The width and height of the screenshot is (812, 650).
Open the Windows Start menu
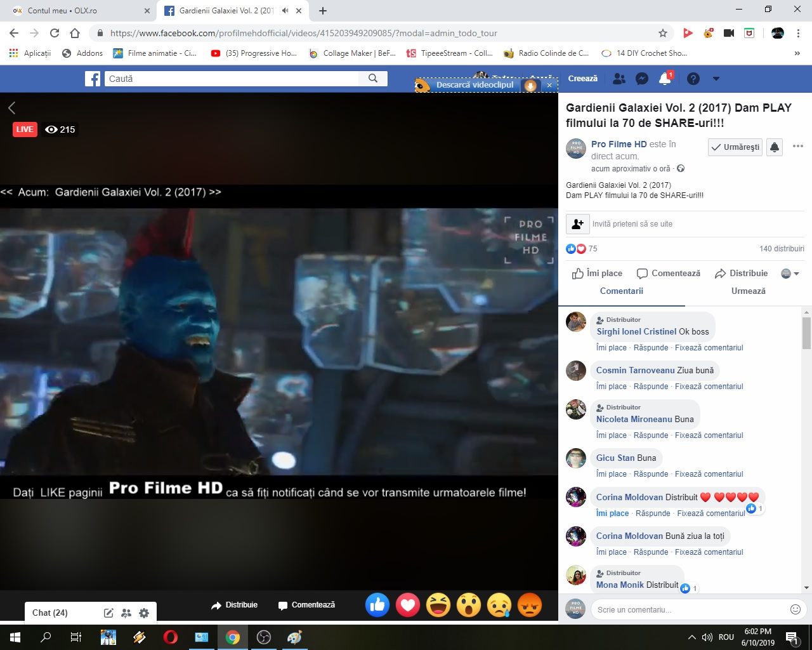(15, 637)
